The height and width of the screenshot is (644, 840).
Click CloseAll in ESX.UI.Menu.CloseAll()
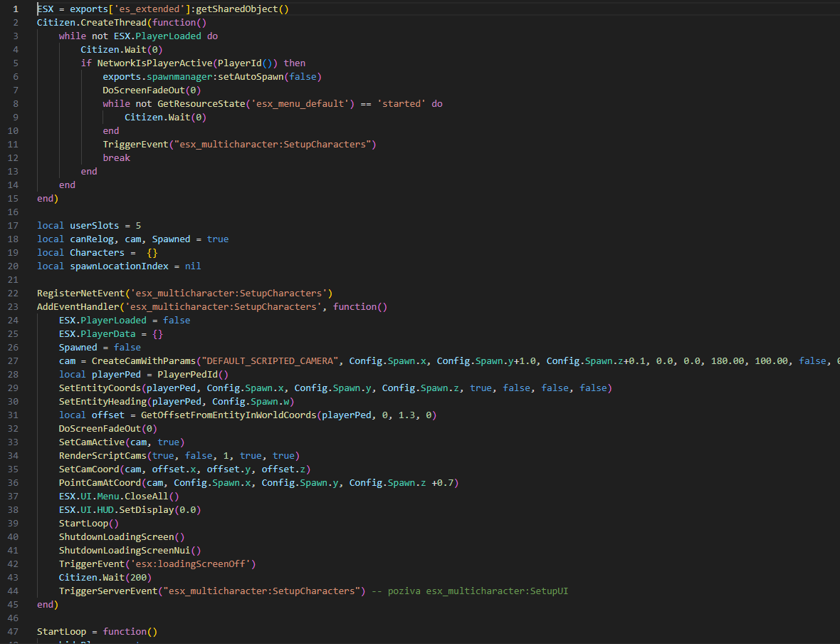click(x=146, y=497)
